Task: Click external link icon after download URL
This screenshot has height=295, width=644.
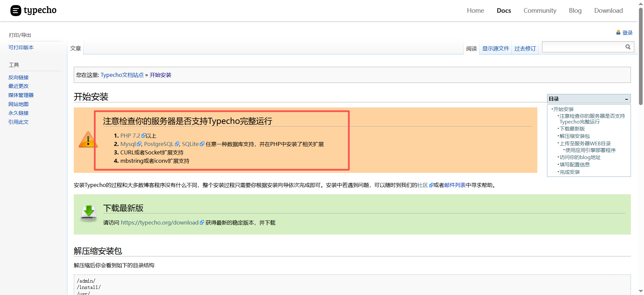Action: pyautogui.click(x=202, y=223)
